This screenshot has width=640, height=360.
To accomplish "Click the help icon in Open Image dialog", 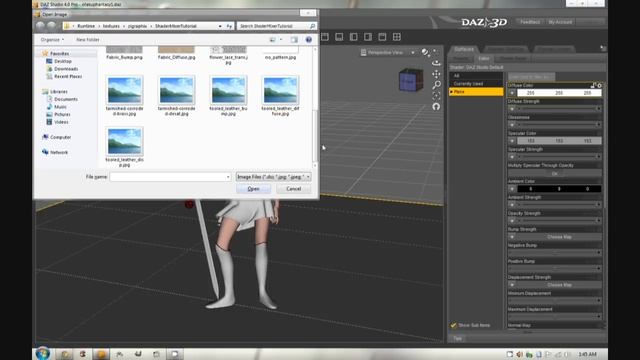I will click(x=309, y=40).
